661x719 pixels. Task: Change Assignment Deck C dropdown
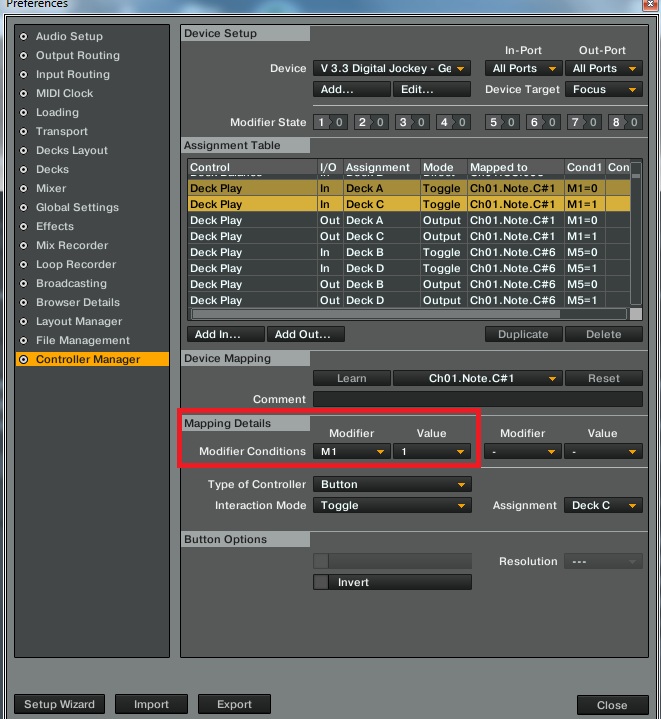coord(604,505)
